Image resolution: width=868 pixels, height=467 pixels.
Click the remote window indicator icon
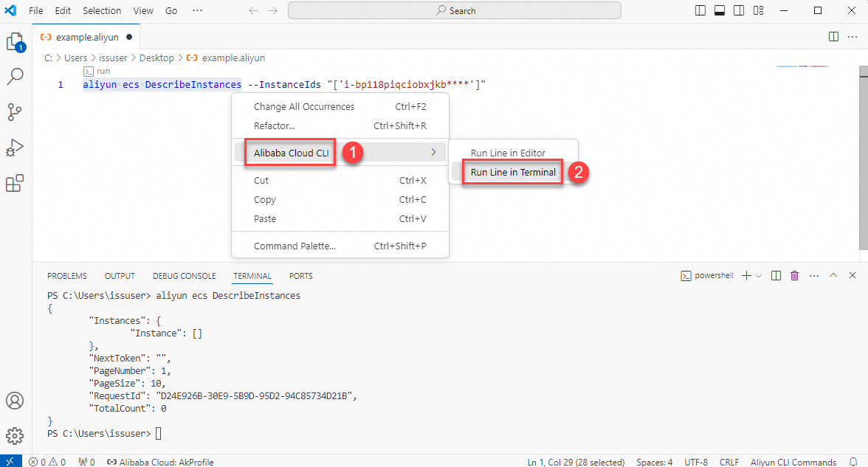10,462
